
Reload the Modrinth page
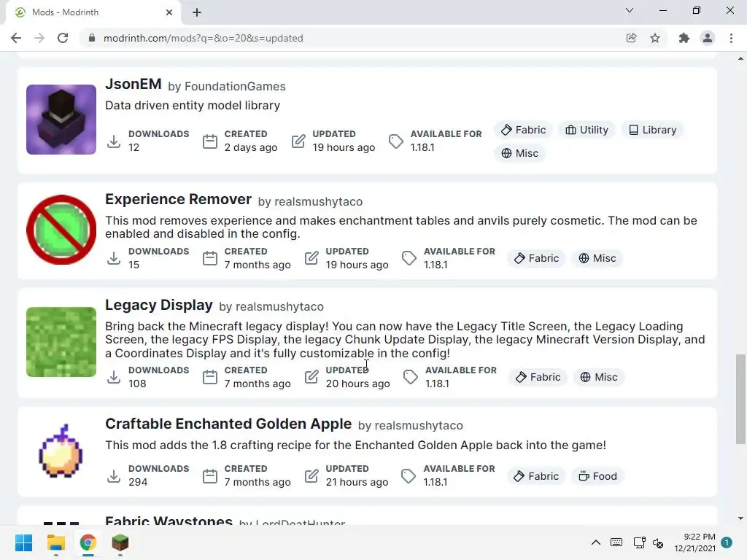(63, 38)
